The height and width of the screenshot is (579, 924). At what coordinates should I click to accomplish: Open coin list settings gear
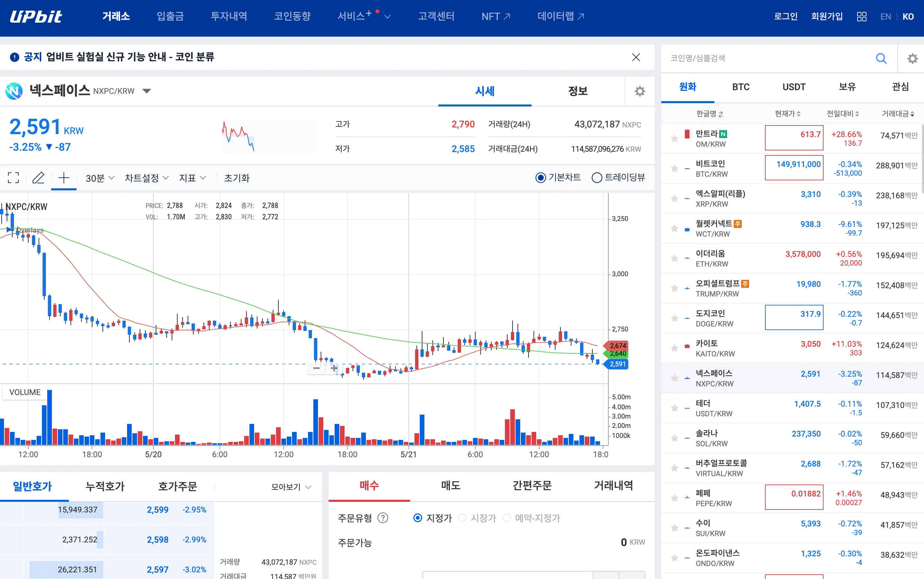(x=912, y=58)
